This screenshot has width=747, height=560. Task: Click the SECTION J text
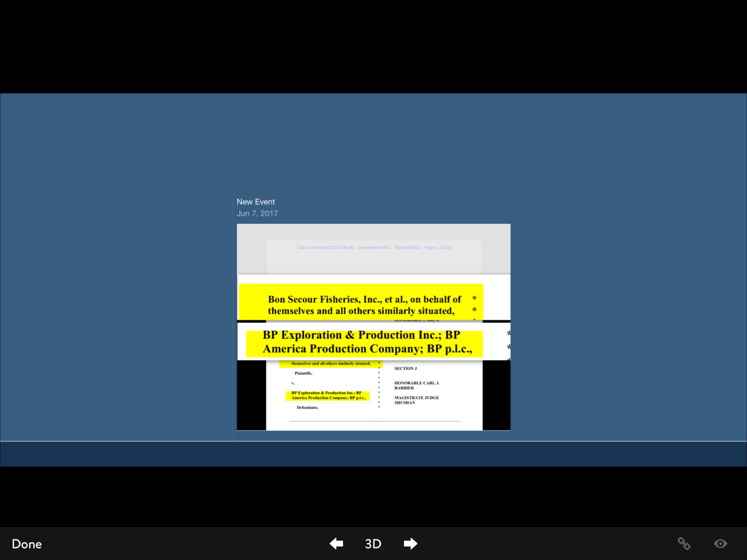tap(405, 368)
